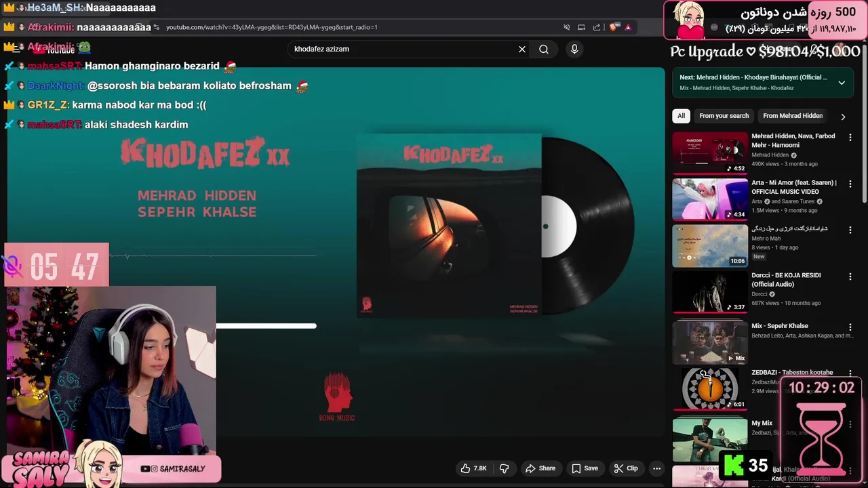Click the muted-media icon in address bar
Image resolution: width=868 pixels, height=488 pixels.
[x=566, y=27]
